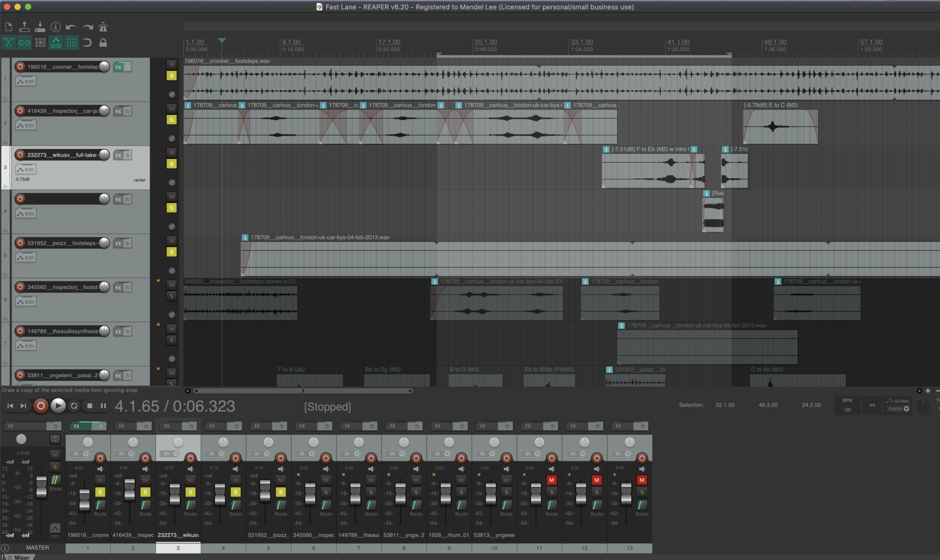
Task: Open the input dropdown on mixer channel 1
Action: coord(80,454)
